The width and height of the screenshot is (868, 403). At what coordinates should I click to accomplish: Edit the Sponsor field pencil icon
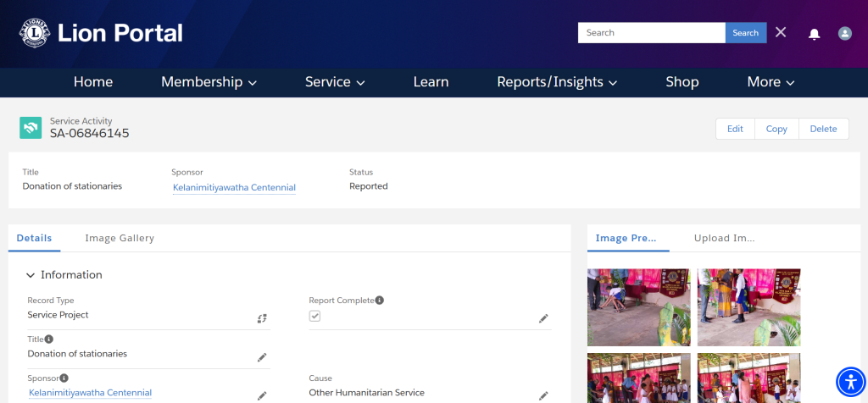pyautogui.click(x=262, y=396)
